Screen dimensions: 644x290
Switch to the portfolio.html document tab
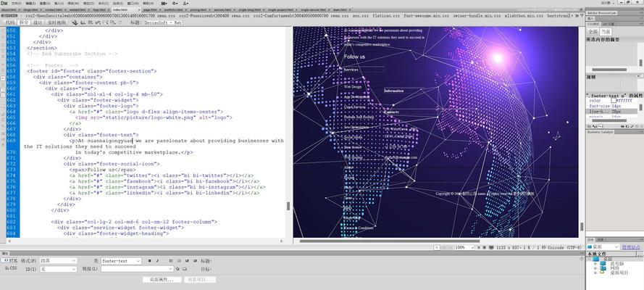tap(175, 9)
